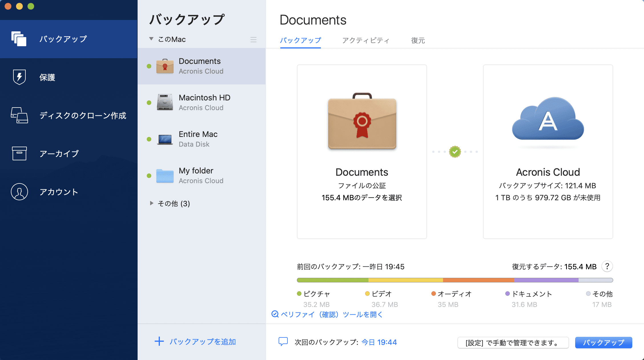Click the Acronis Cloud destination icon
This screenshot has width=644, height=360.
[x=548, y=120]
